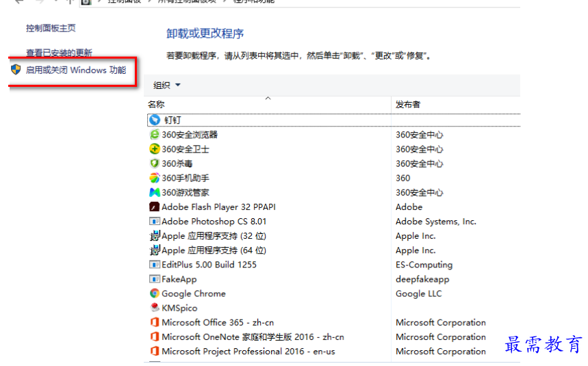Click the 360游戏管家 icon
Image resolution: width=588 pixels, height=366 pixels.
pyautogui.click(x=155, y=192)
